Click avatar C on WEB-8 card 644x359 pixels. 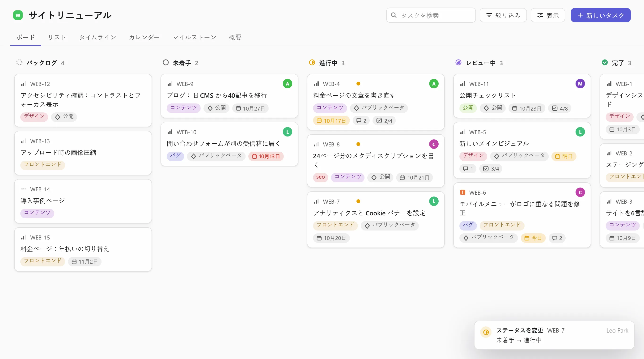(434, 144)
